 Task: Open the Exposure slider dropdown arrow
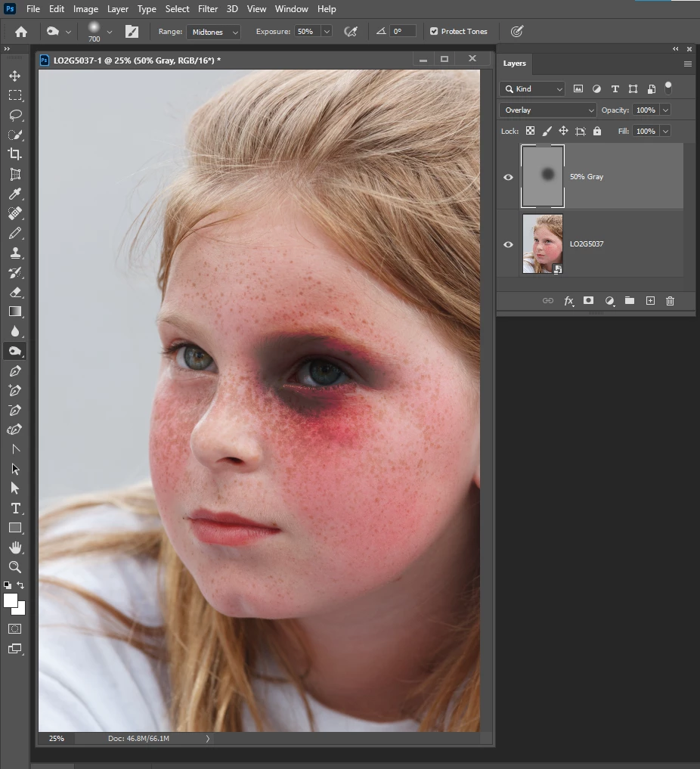[327, 32]
